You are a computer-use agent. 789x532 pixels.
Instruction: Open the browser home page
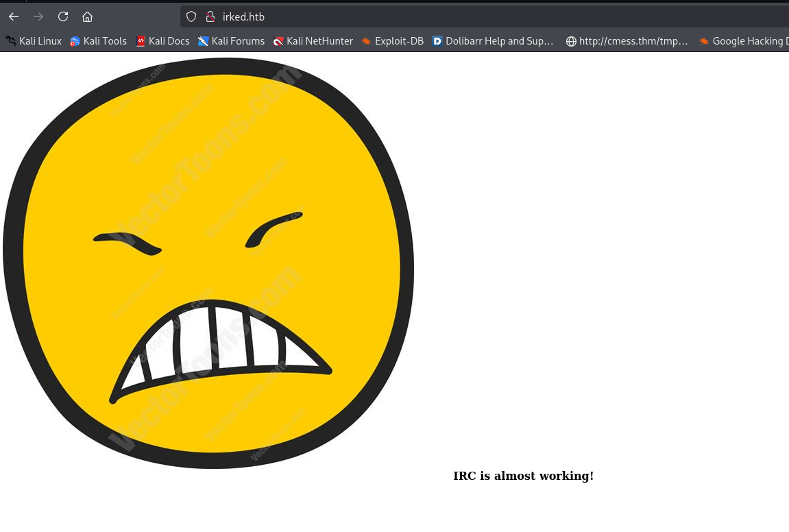pos(87,16)
